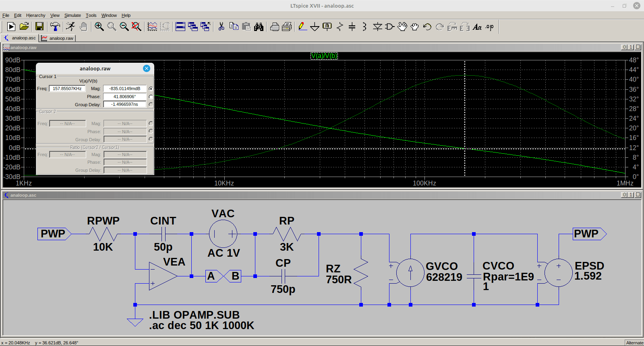Click the V(a)/V(b) trace label
This screenshot has height=346, width=644.
click(324, 56)
